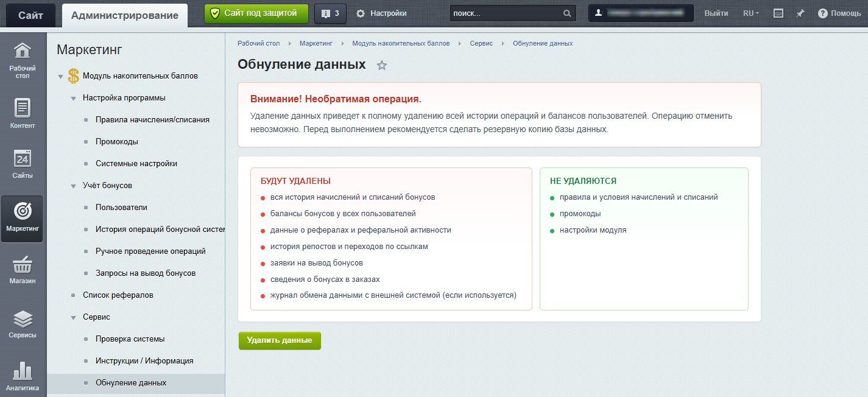Open the notifications button showing 3
The height and width of the screenshot is (397, 868).
[330, 13]
